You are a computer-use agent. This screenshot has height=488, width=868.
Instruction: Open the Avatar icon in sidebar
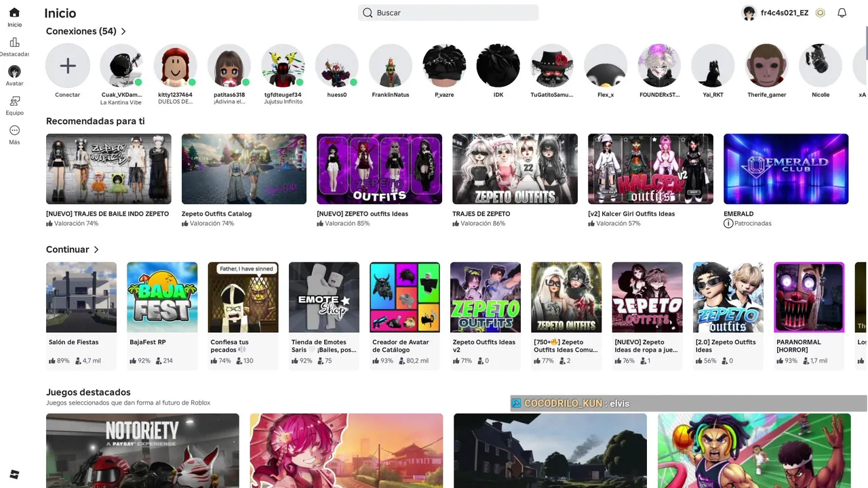pos(14,71)
